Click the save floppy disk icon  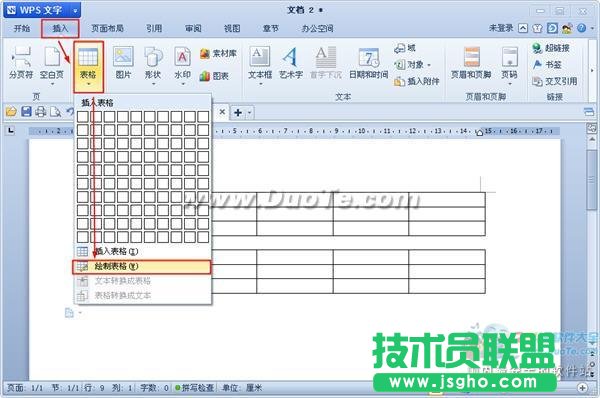(x=26, y=112)
